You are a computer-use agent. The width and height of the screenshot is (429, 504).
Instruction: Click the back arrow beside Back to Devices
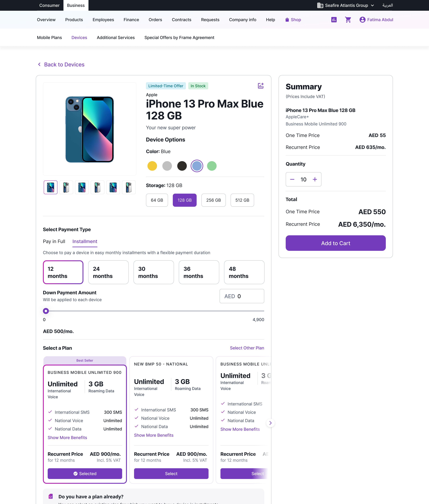coord(39,64)
